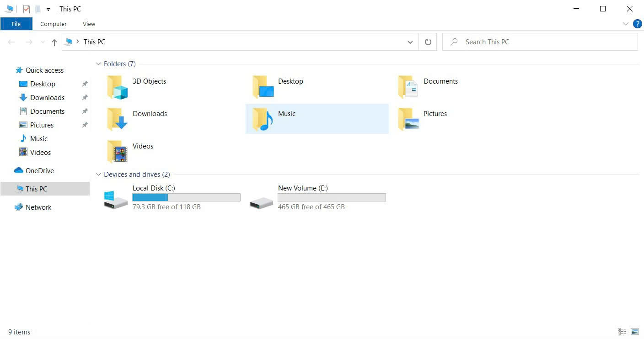Click pin icon next to sidebar Documents
The height and width of the screenshot is (339, 644).
coord(85,111)
